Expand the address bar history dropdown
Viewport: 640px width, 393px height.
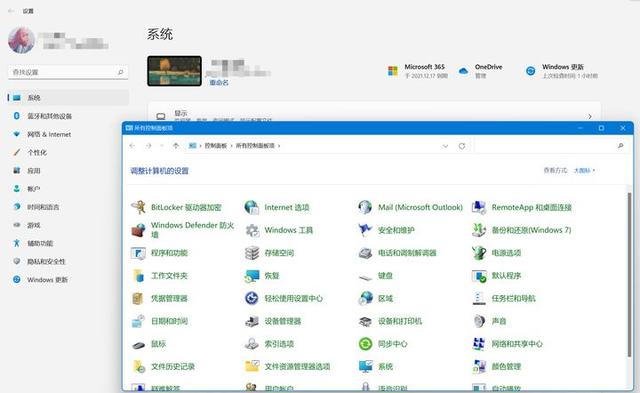(445, 146)
